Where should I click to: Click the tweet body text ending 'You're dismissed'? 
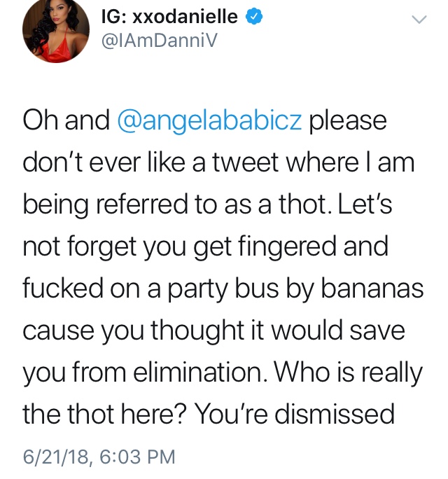223,266
